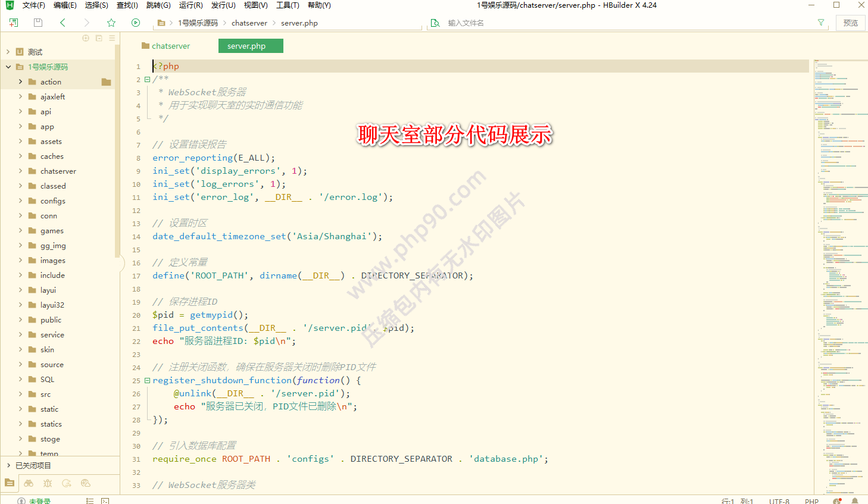Open the search binoculars panel
Image resolution: width=868 pixels, height=504 pixels.
[x=29, y=483]
